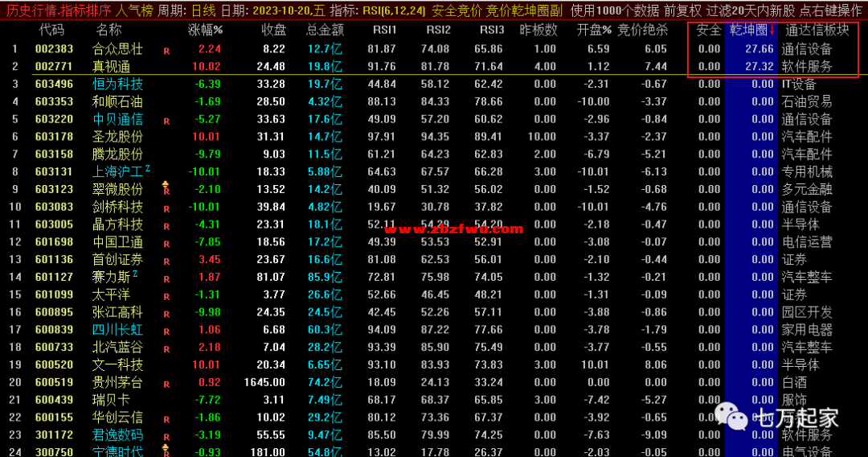Select the 真视通 stock name
The image size is (868, 457).
(111, 67)
